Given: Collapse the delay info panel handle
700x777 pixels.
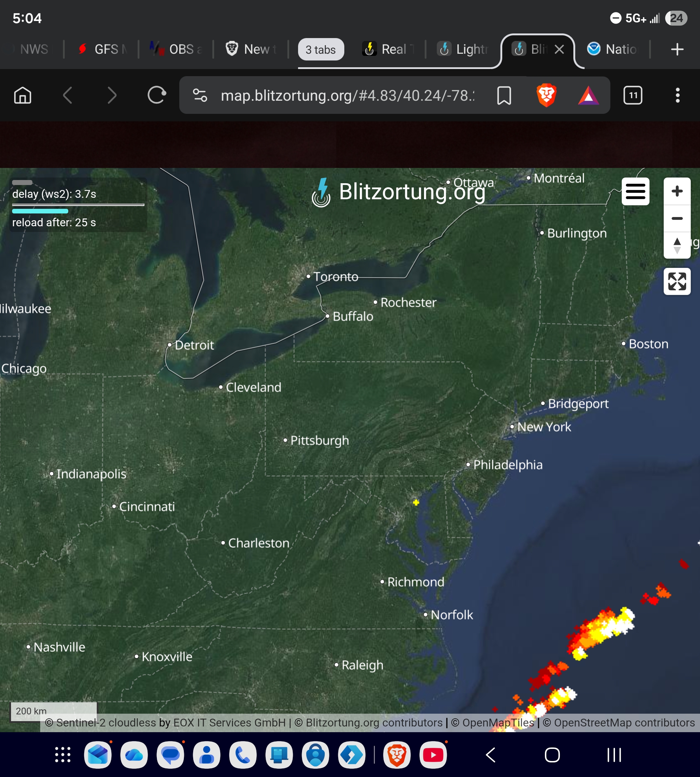Looking at the screenshot, I should tap(22, 182).
